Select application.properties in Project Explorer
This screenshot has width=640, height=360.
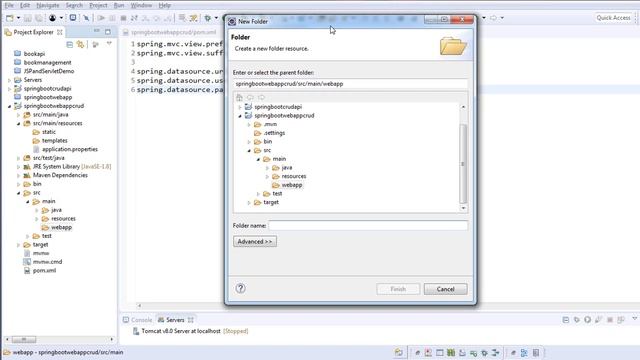[70, 149]
